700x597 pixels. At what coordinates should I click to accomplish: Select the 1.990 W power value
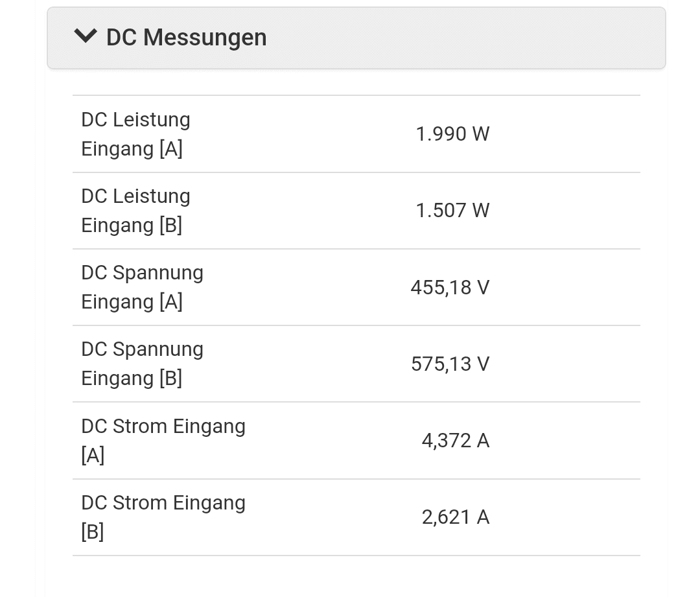[x=452, y=134]
